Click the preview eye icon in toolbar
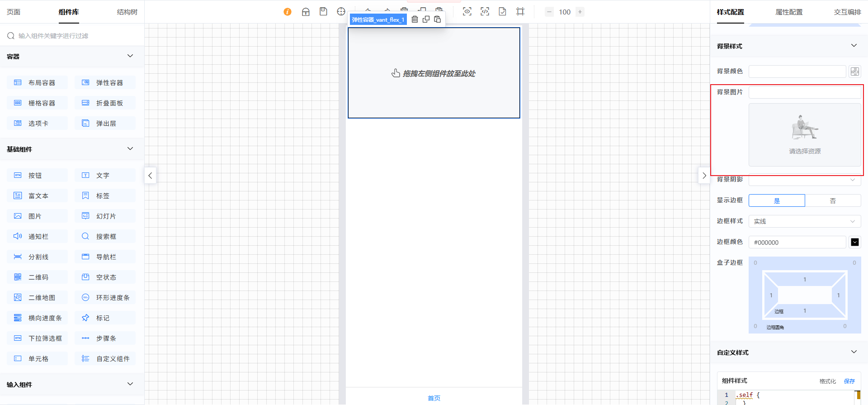This screenshot has width=868, height=405. tap(467, 12)
